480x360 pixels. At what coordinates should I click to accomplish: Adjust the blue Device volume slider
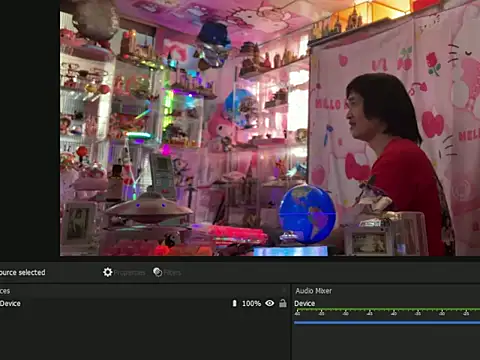[x=387, y=322]
